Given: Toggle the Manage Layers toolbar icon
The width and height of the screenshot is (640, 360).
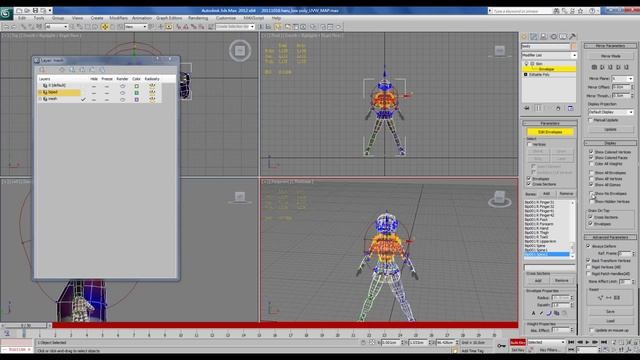Looking at the screenshot, I should point(278,27).
